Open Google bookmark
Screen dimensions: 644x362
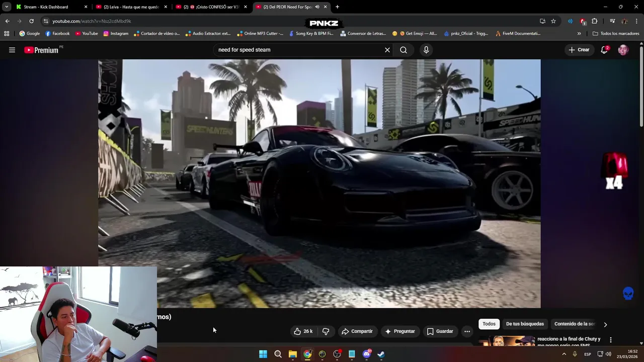point(29,34)
